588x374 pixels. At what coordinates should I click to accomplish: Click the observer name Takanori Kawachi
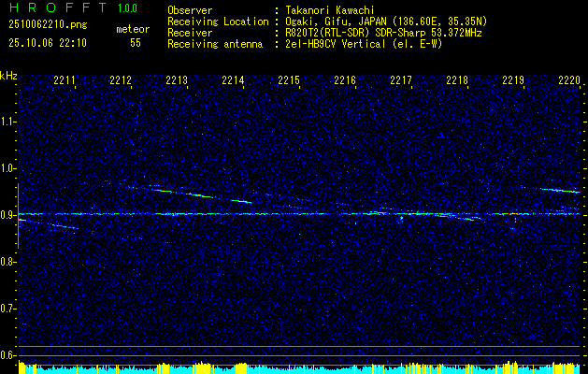(x=330, y=10)
